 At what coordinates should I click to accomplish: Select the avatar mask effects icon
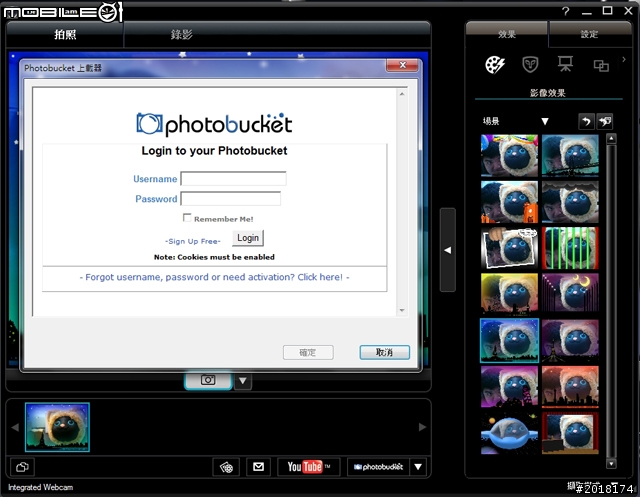click(530, 64)
